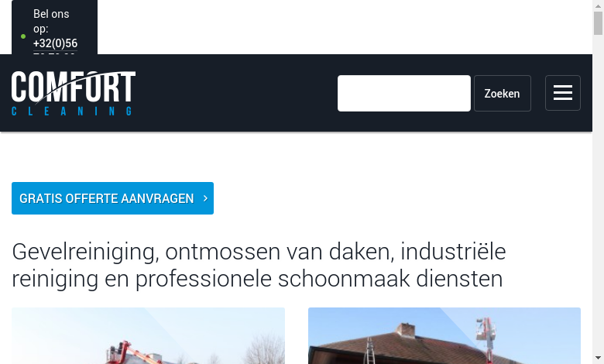Click the Zoeken search button
This screenshot has width=604, height=364.
point(503,93)
